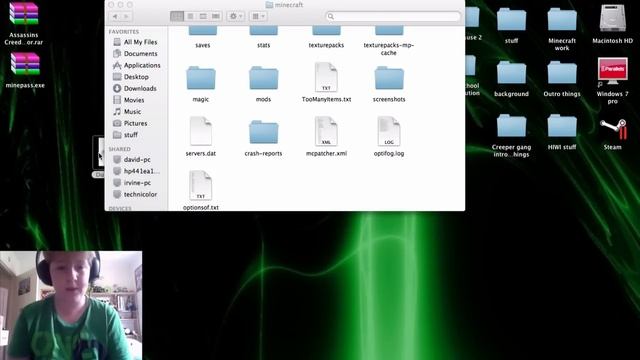This screenshot has height=360, width=640.
Task: Select the Steam desktop shortcut
Action: pyautogui.click(x=613, y=129)
